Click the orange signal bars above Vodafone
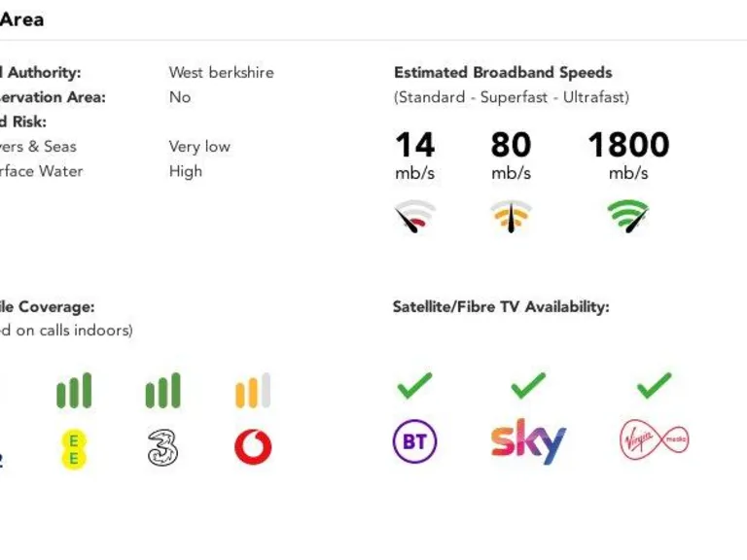 tap(253, 391)
